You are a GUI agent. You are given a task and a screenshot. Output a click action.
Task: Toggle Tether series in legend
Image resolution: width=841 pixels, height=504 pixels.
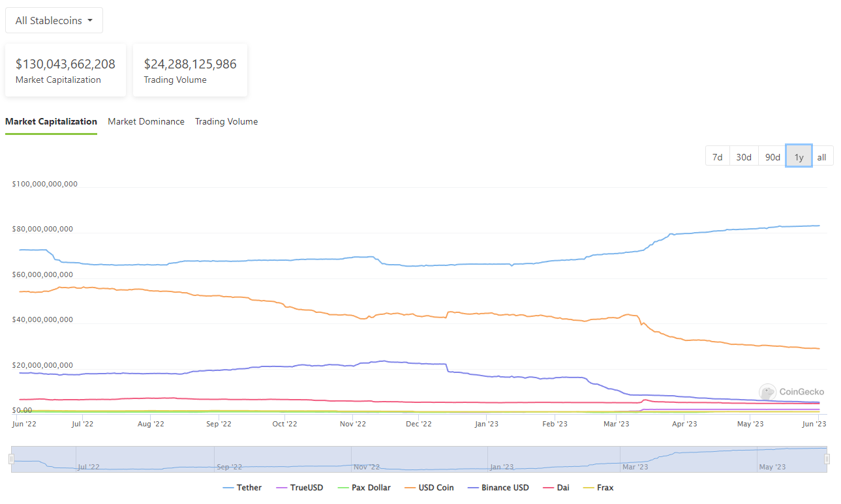(x=242, y=488)
